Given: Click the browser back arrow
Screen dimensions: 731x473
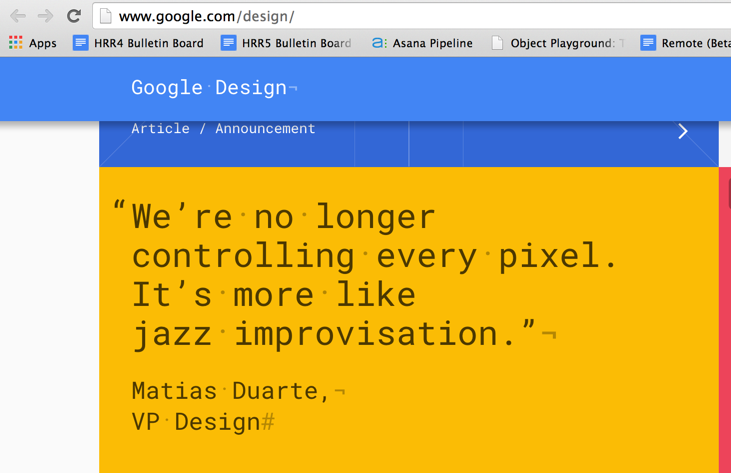Looking at the screenshot, I should pyautogui.click(x=18, y=16).
